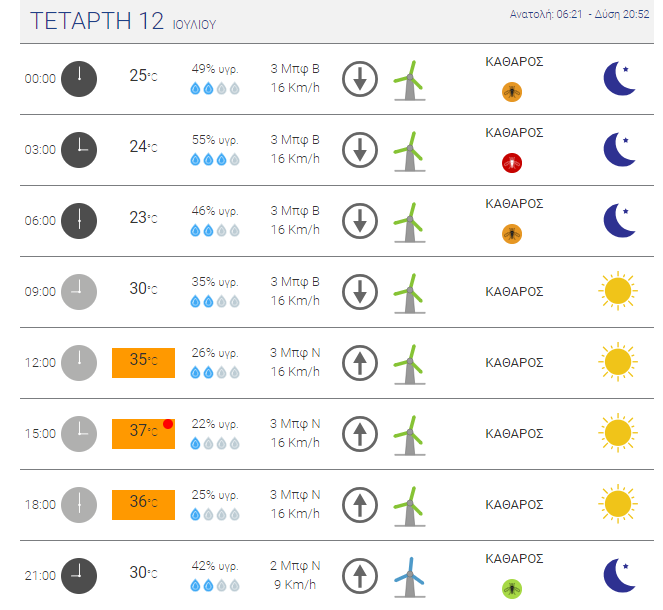663x610 pixels.
Task: Click the moon icon in the 06:00 row
Action: coord(619,220)
